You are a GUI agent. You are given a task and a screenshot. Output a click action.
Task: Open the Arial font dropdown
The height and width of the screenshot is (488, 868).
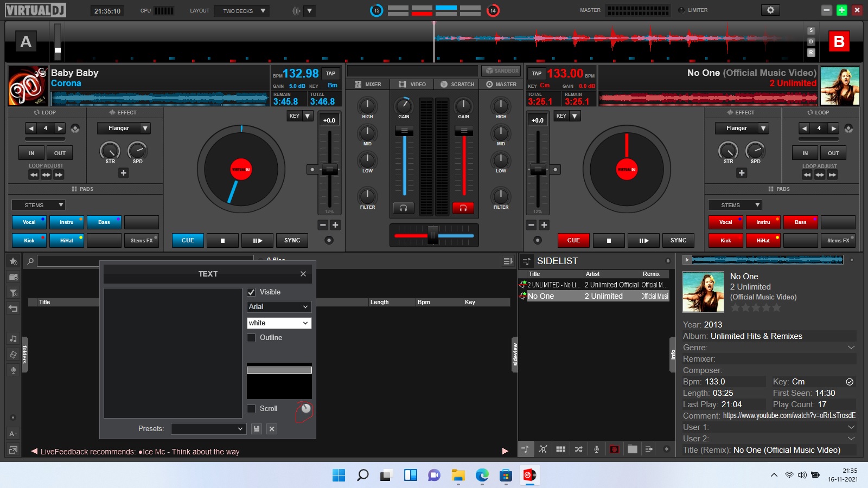pyautogui.click(x=279, y=307)
